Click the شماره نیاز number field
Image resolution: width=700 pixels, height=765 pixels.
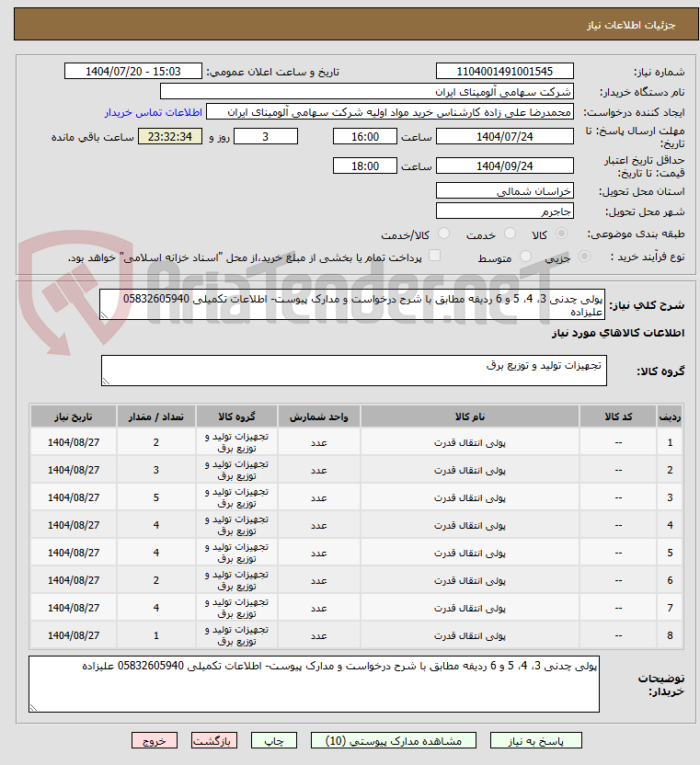[x=505, y=71]
